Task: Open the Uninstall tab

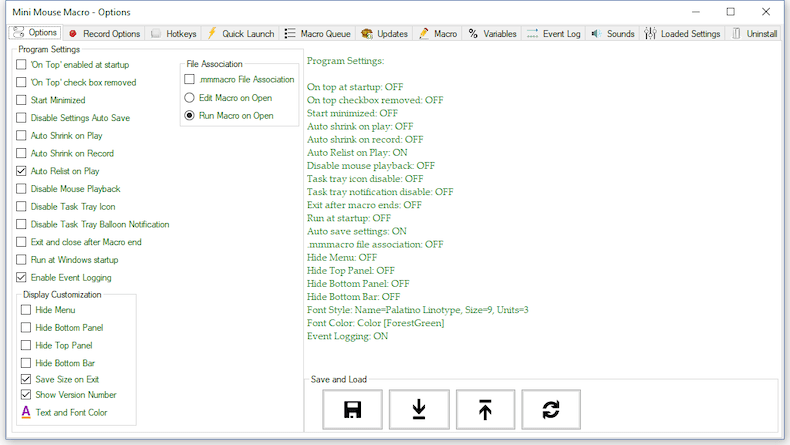Action: [755, 34]
